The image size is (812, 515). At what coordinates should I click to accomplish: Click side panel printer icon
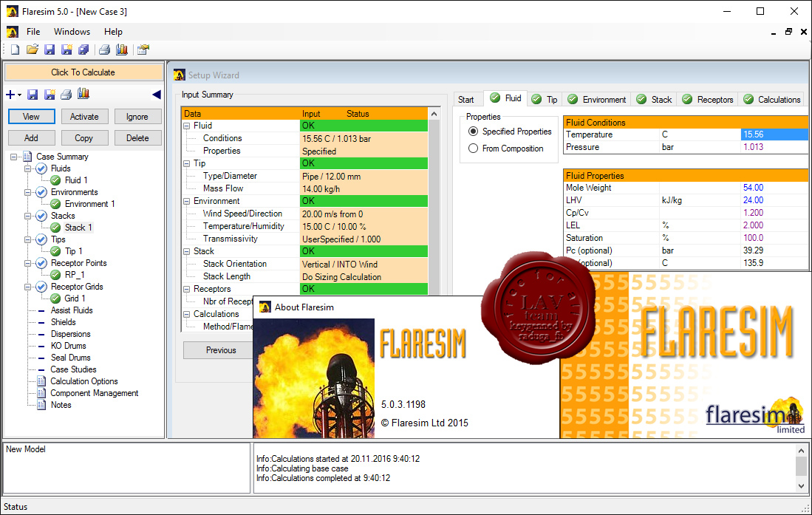pyautogui.click(x=66, y=95)
